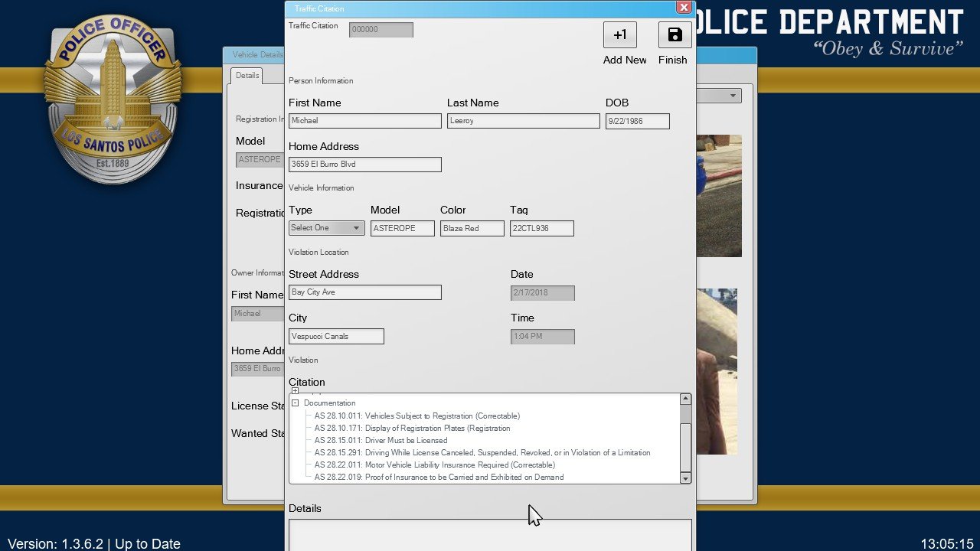980x551 pixels.
Task: Focus the Street Address field Bay City Ave
Action: tap(364, 292)
